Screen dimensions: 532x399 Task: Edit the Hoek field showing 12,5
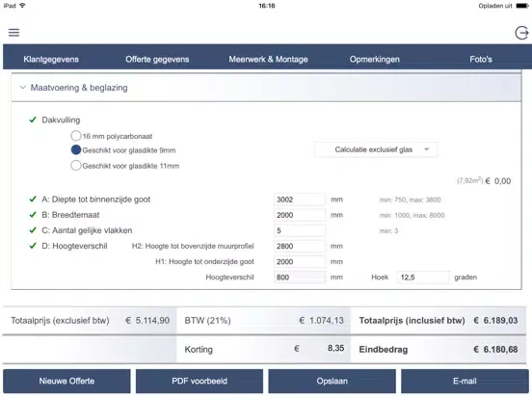tap(423, 278)
